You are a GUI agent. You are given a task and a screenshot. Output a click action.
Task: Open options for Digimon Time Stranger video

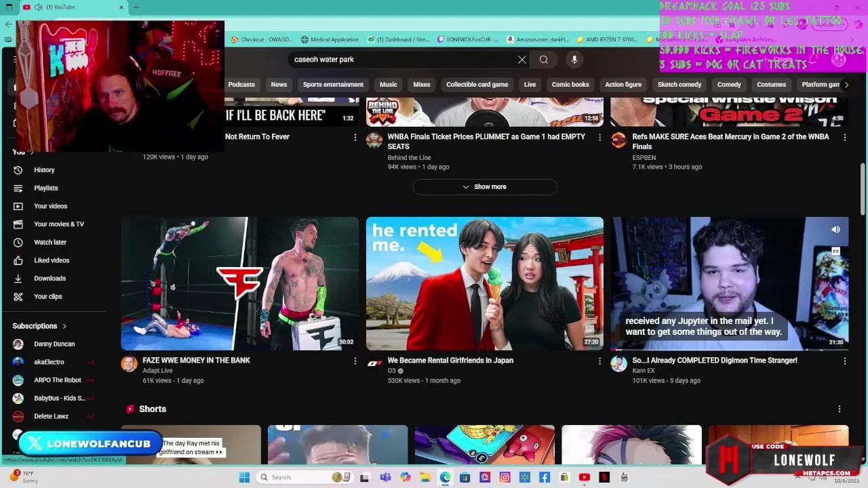844,361
